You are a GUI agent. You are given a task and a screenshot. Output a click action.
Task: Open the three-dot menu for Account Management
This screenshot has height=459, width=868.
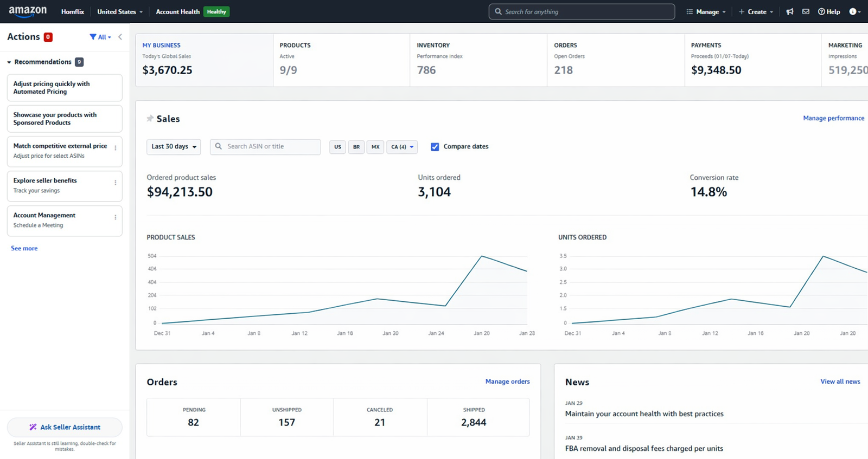click(x=115, y=217)
